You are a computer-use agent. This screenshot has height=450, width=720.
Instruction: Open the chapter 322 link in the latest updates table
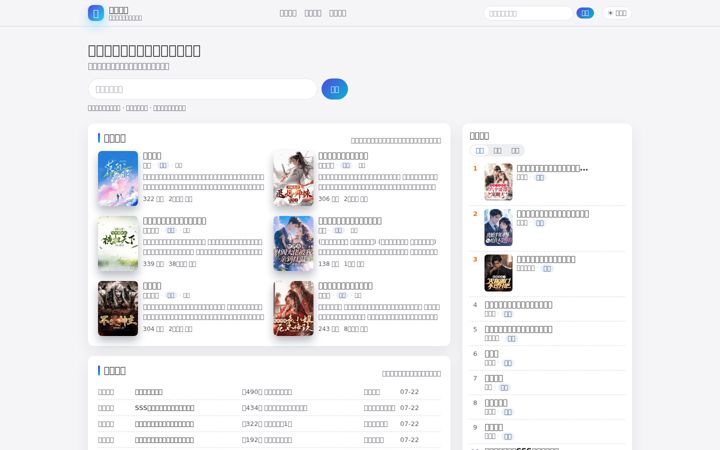click(x=267, y=424)
